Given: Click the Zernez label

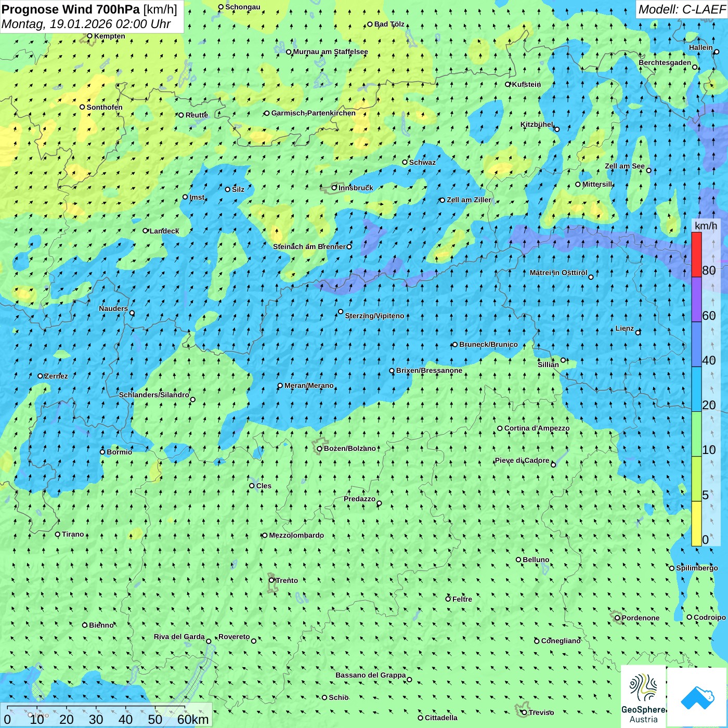Looking at the screenshot, I should [56, 376].
